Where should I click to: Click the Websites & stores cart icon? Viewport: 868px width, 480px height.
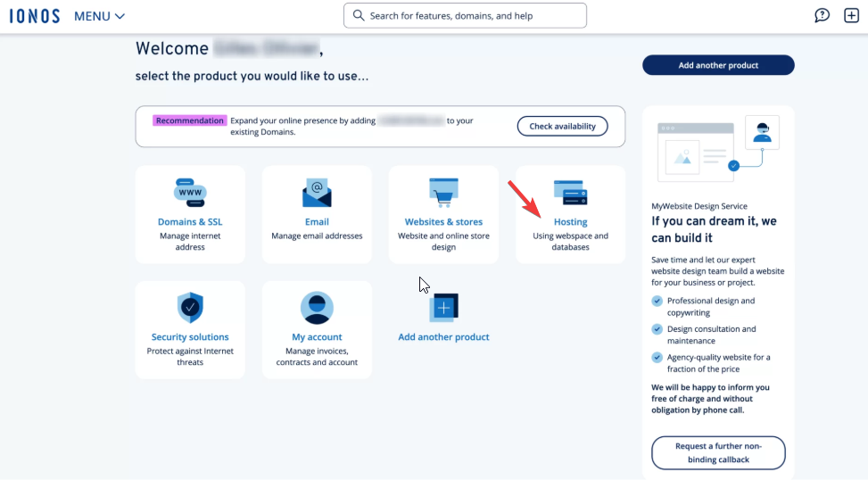pos(443,193)
